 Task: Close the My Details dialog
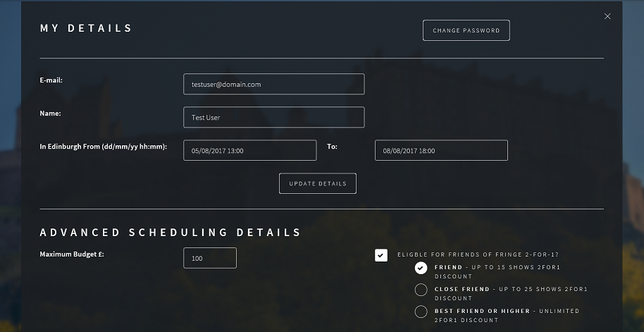click(607, 16)
